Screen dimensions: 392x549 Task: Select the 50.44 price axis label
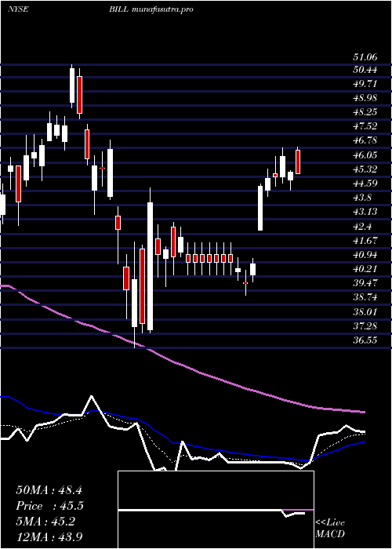point(365,70)
